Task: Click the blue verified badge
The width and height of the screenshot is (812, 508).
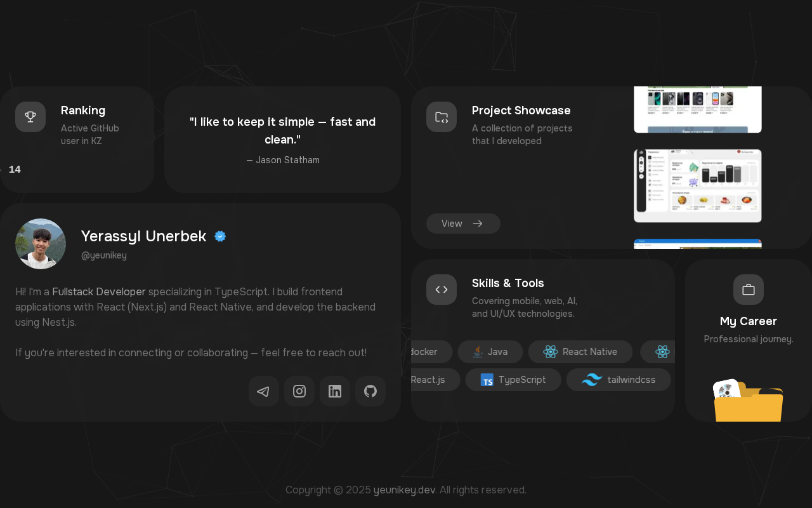Action: (x=220, y=236)
